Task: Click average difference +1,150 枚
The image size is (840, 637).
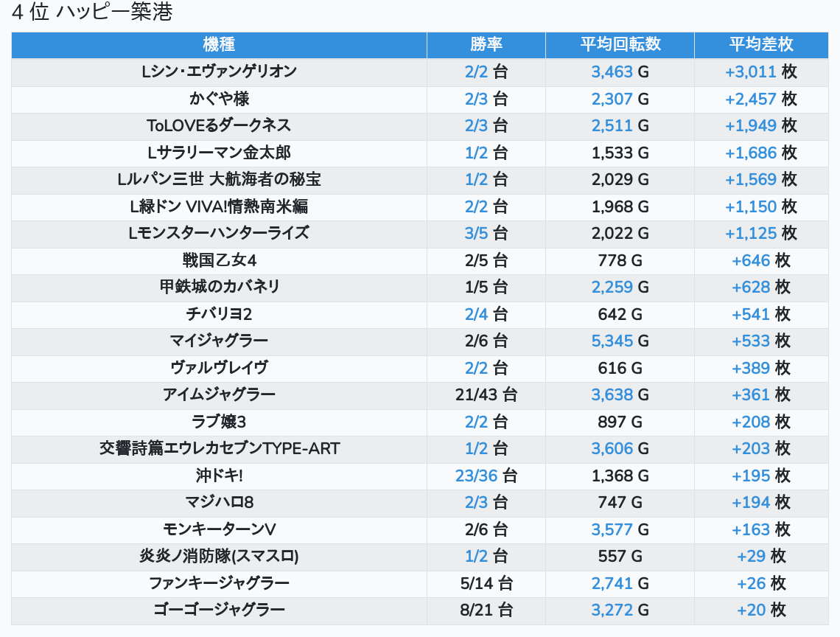Action: 761,206
